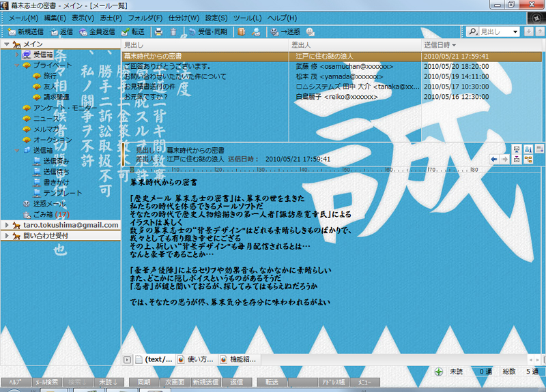Image resolution: width=546 pixels, height=392 pixels.
Task: Select the ごみ箱 (17) trash folder
Action: coord(46,215)
